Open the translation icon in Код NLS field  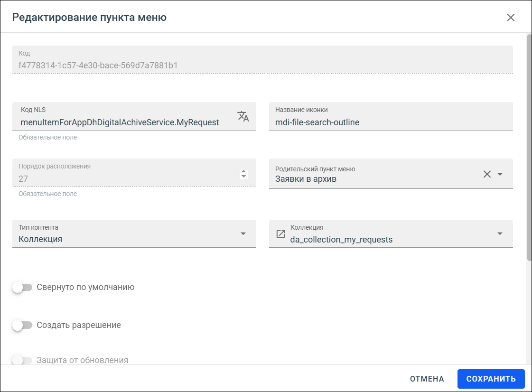pos(243,116)
